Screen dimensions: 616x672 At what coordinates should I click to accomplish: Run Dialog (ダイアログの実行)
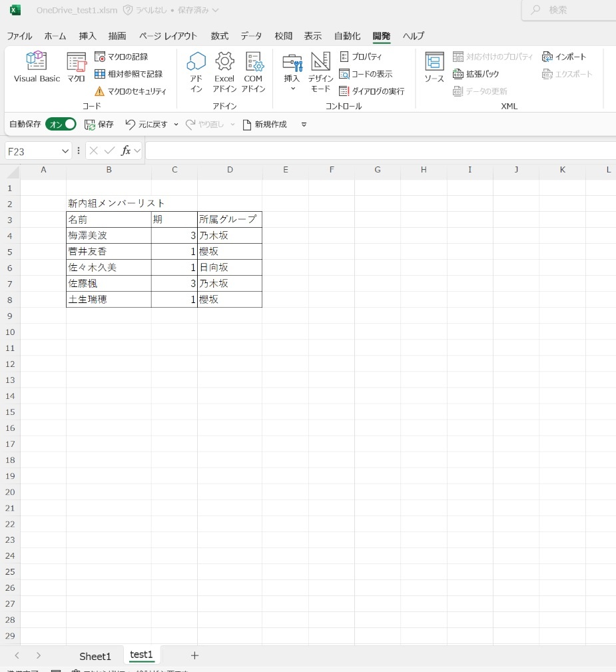(x=372, y=91)
